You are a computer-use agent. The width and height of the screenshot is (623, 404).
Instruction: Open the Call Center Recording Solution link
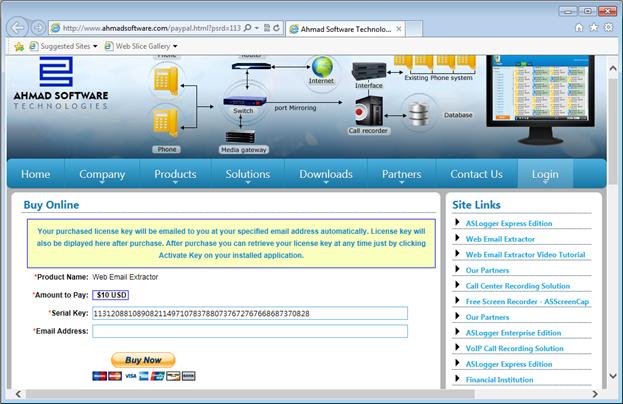click(x=517, y=286)
